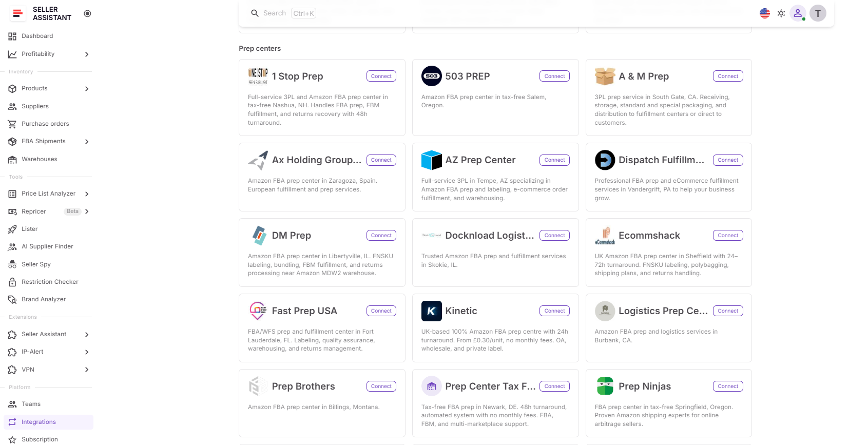The width and height of the screenshot is (868, 445).
Task: Toggle the sidebar pin radio button
Action: 87,13
